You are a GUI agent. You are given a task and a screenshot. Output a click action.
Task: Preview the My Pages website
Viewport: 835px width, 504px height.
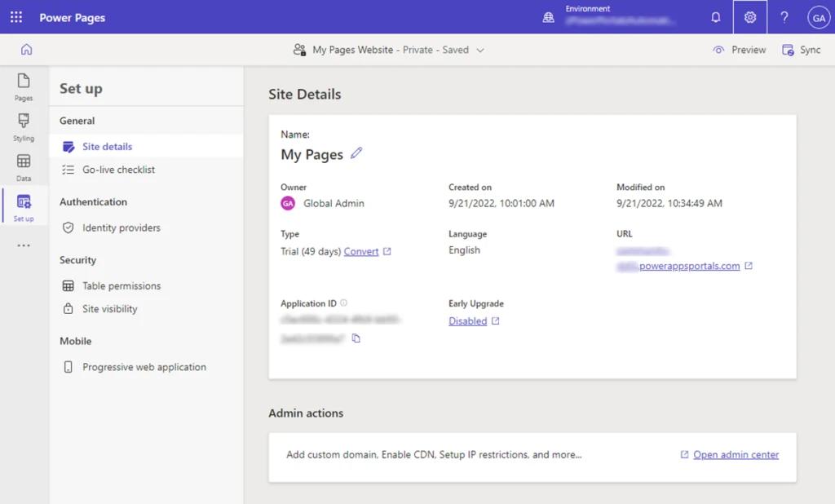click(x=739, y=50)
